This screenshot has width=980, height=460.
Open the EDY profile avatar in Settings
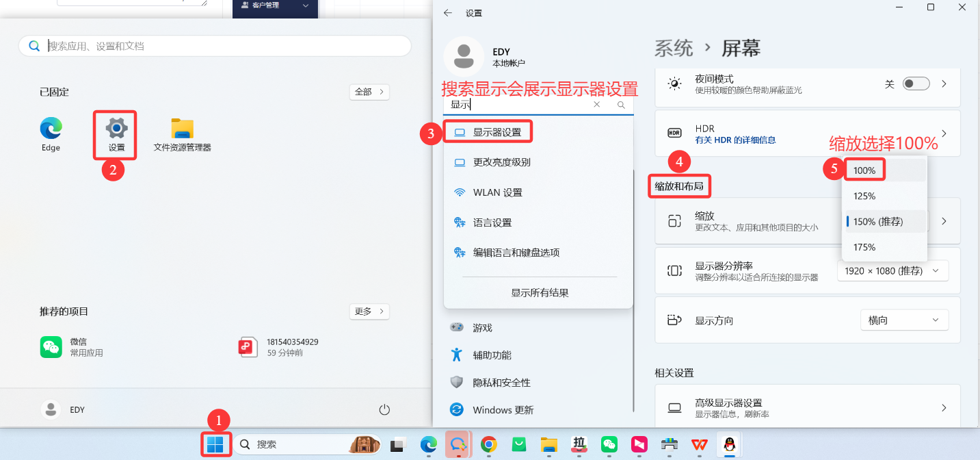pos(464,57)
